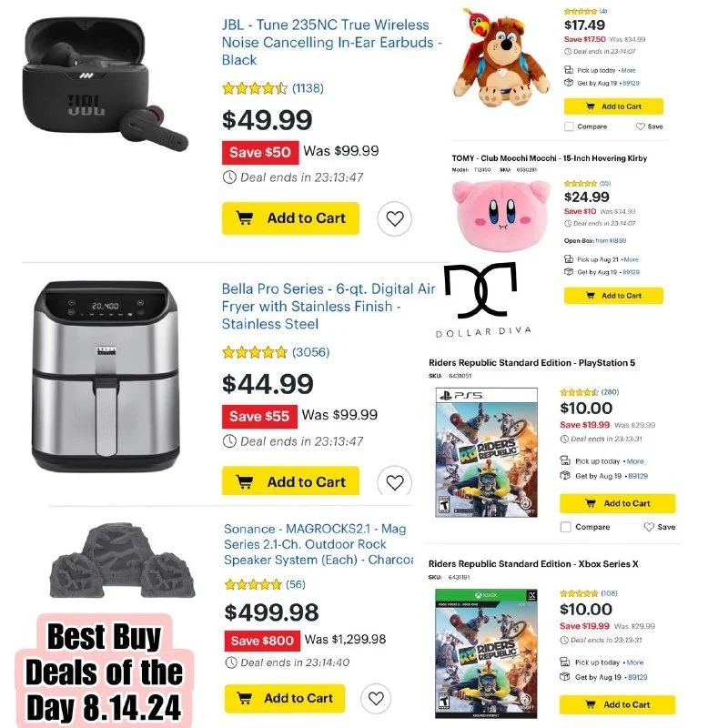
Task: Click More link beside Riders Republic PS5 pickup
Action: tap(635, 461)
